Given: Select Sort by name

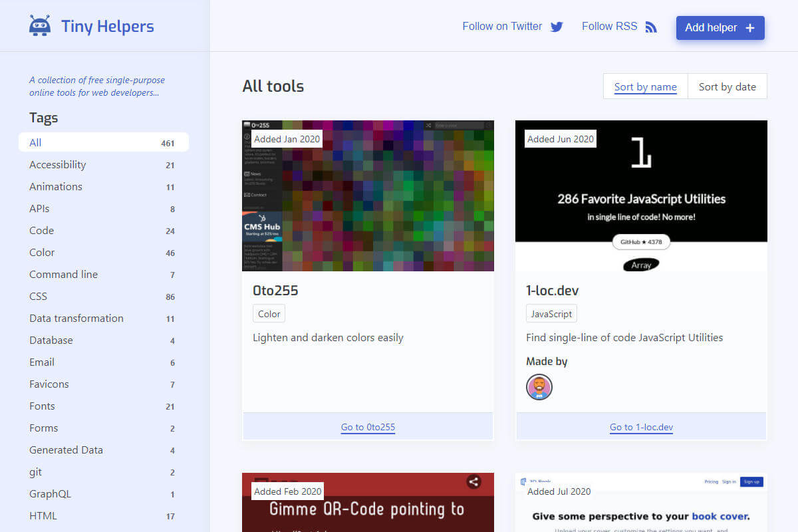Looking at the screenshot, I should (x=645, y=86).
